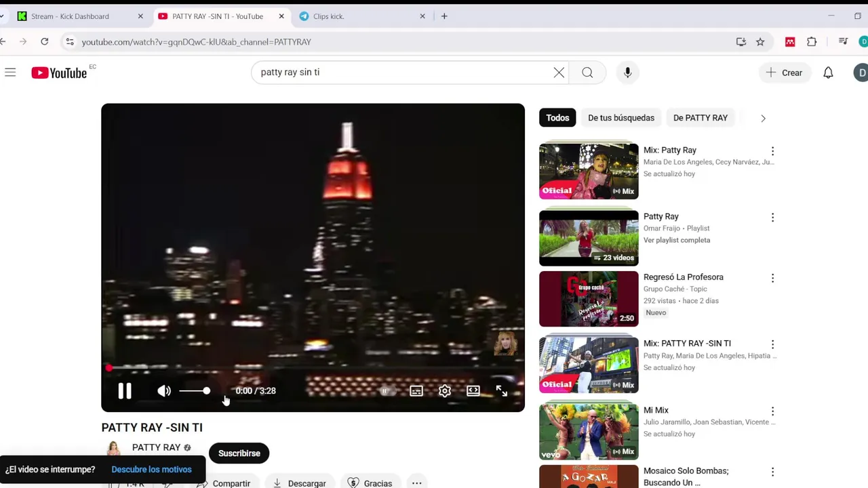Click Ver playlist completa link
Screen dimensions: 868x488
click(677, 240)
